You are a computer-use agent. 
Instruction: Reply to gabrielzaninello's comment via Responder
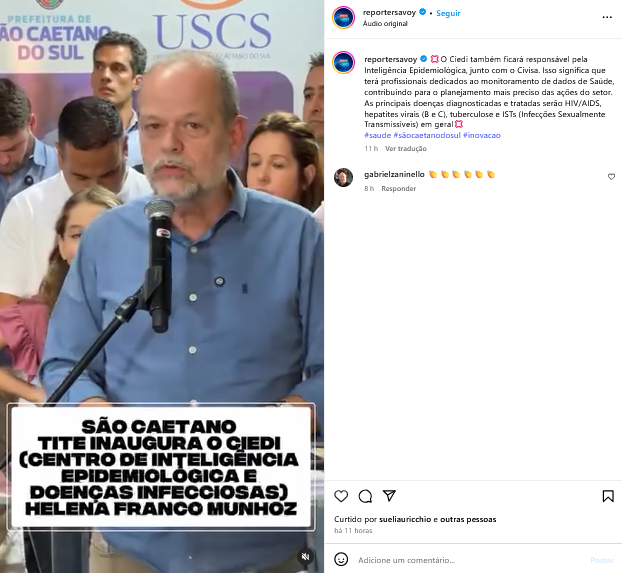(399, 188)
